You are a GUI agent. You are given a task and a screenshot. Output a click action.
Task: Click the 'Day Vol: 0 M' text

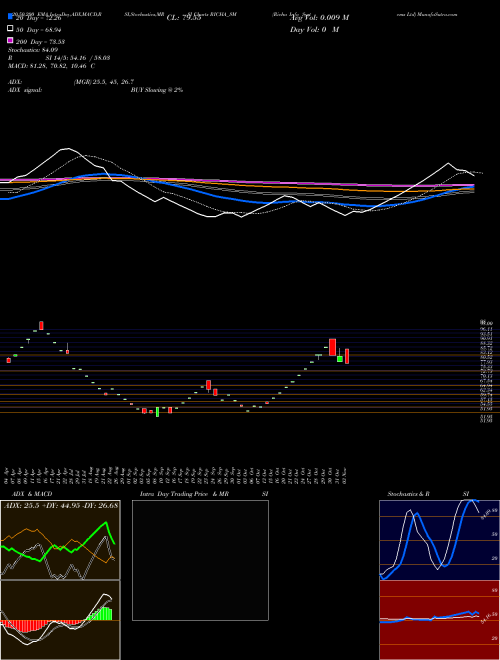314,30
